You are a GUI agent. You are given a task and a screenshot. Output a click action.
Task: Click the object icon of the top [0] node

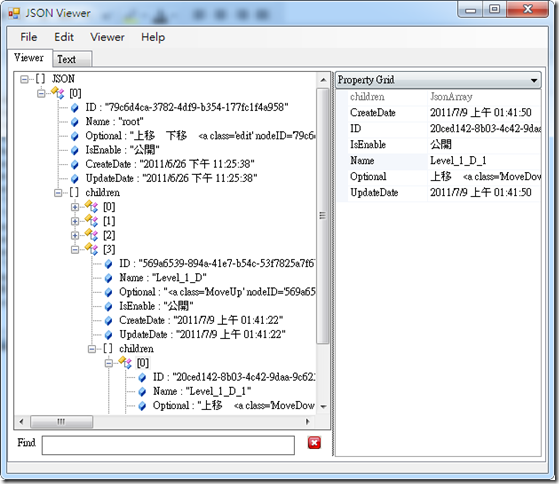pos(58,93)
